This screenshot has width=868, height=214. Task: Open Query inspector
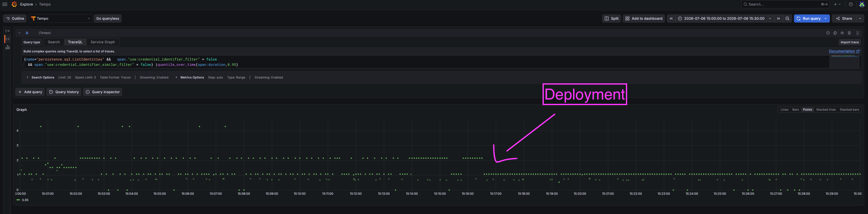tap(103, 92)
